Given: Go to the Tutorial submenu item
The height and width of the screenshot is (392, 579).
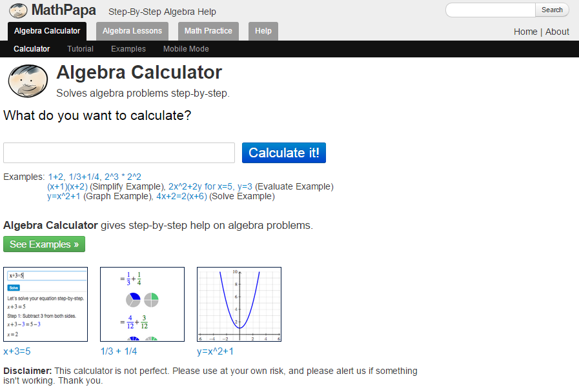Looking at the screenshot, I should (80, 49).
